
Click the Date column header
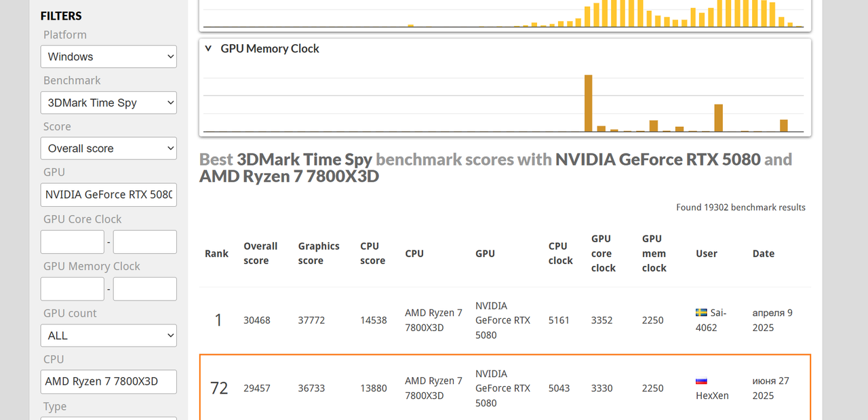tap(763, 253)
